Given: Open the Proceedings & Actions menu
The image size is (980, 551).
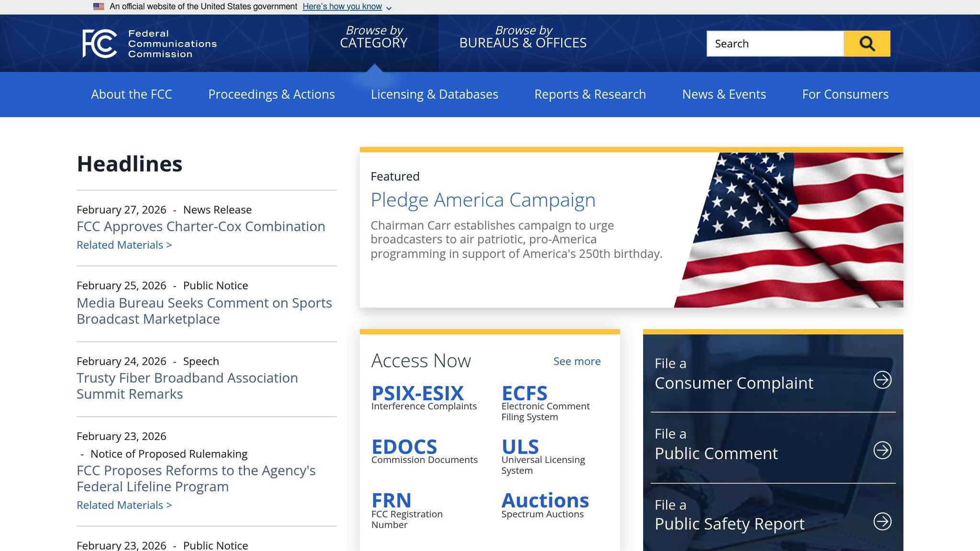Looking at the screenshot, I should click(x=271, y=94).
